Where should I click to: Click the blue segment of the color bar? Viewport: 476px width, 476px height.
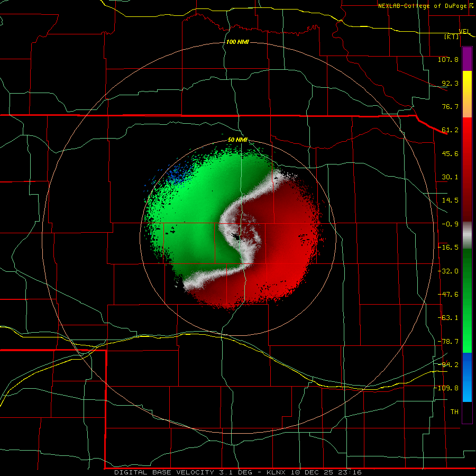click(x=467, y=377)
